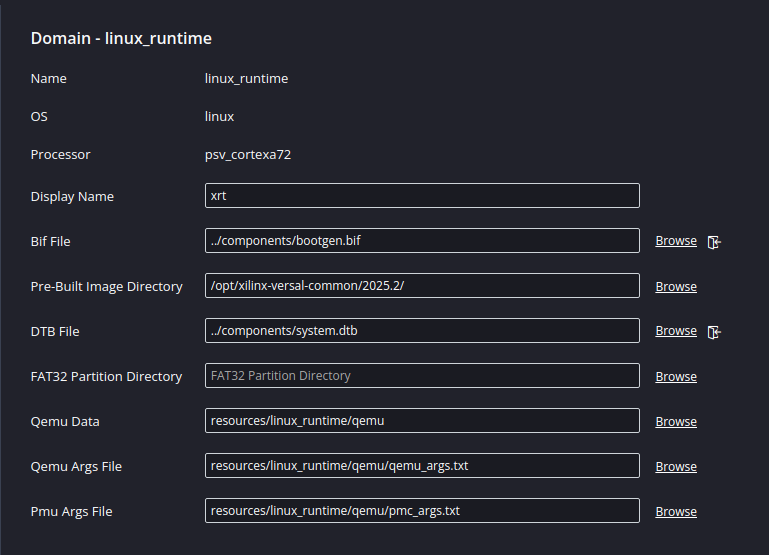Click the empty FAT32 Partition Directory field

(x=421, y=376)
